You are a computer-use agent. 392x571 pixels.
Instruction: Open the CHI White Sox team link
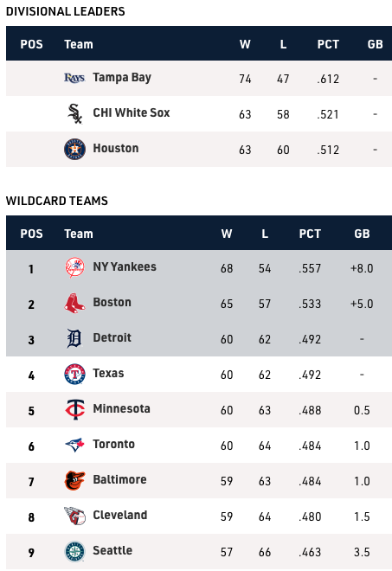132,112
